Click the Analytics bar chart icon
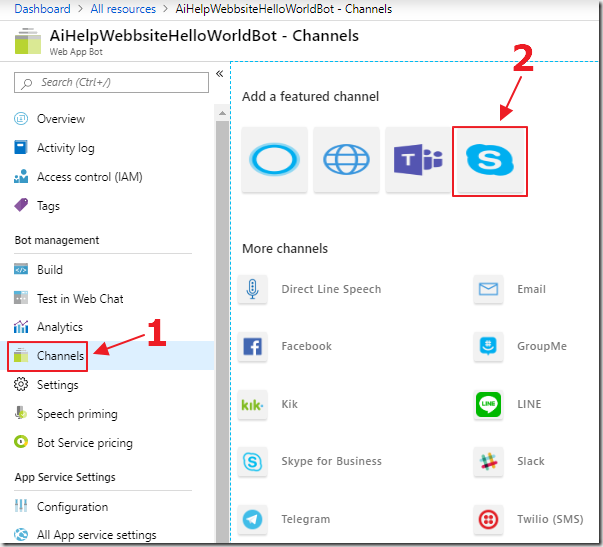This screenshot has width=603, height=547. point(21,327)
